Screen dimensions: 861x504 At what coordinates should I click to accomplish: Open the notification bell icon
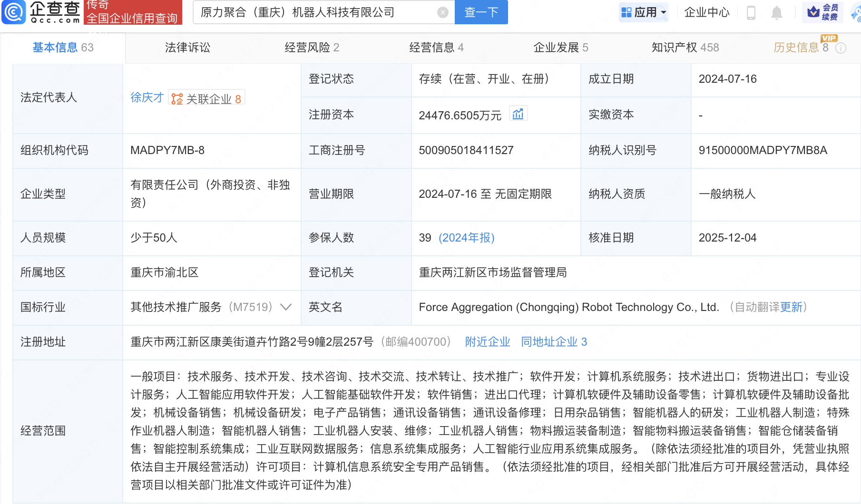(x=776, y=12)
